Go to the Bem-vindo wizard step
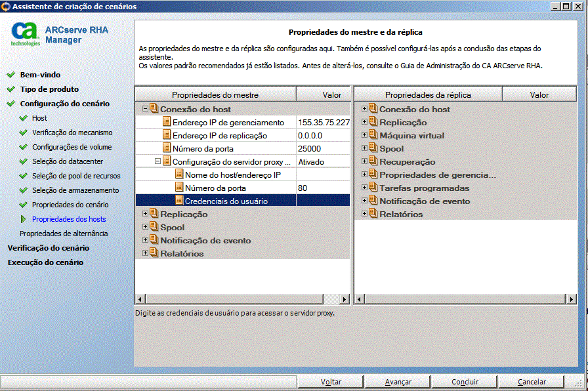The width and height of the screenshot is (588, 391). click(x=40, y=75)
